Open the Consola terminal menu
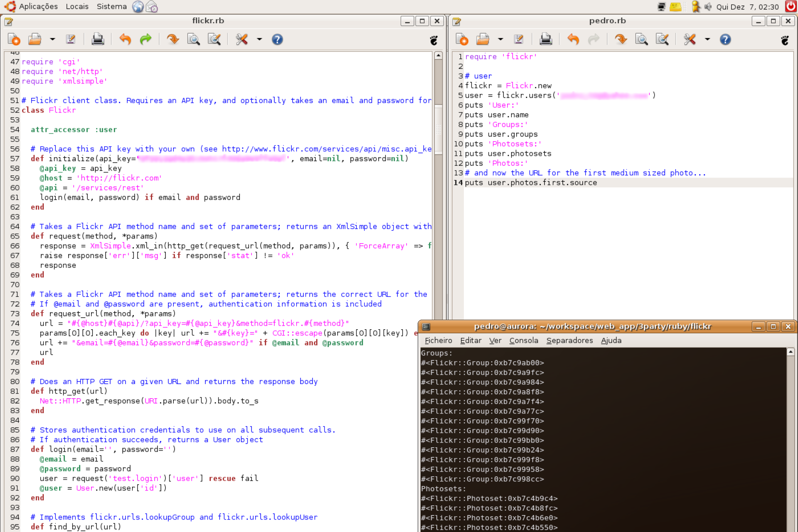The height and width of the screenshot is (532, 798). 524,340
